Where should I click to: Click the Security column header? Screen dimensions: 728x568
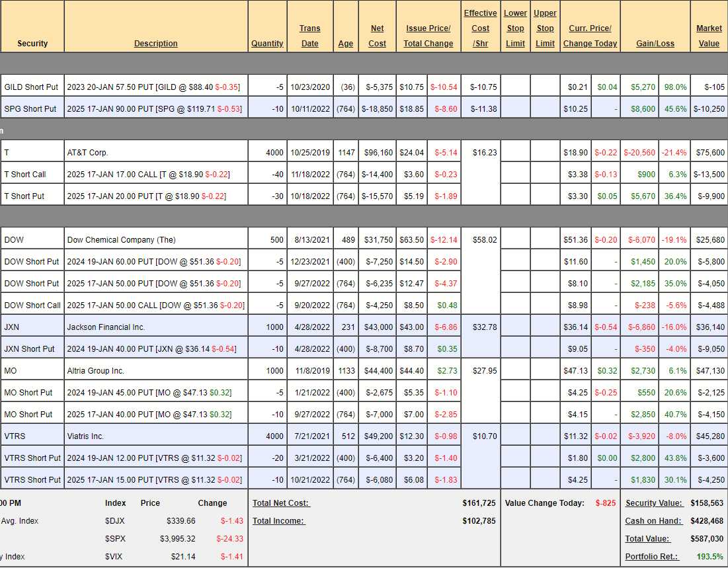(x=32, y=44)
